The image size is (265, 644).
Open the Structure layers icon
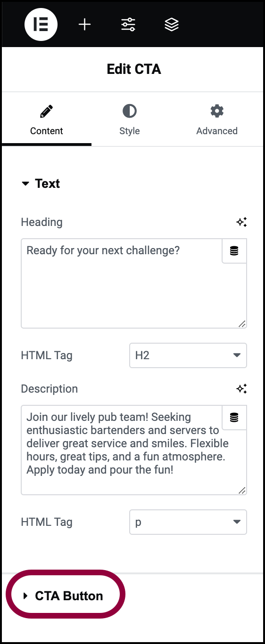172,24
